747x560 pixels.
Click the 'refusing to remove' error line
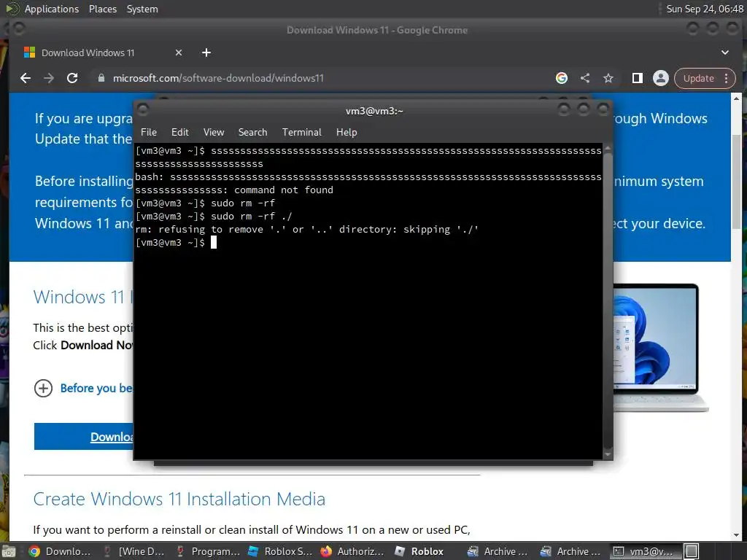pyautogui.click(x=307, y=230)
